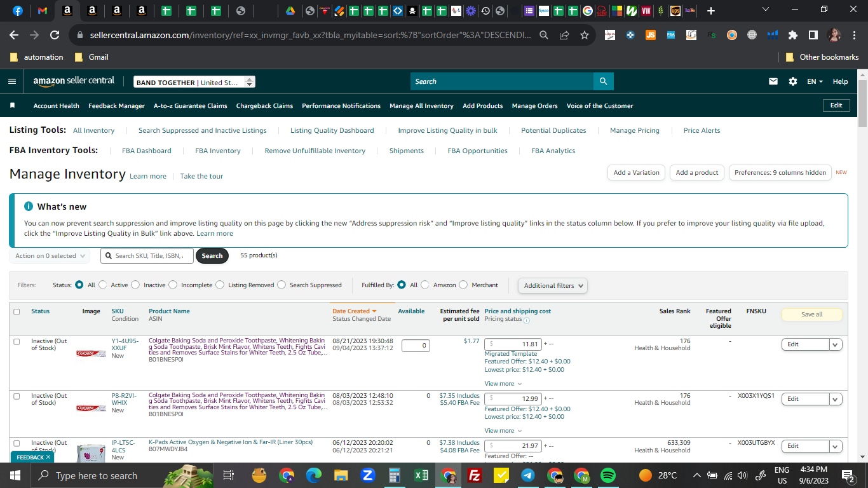Screen dimensions: 868x488
Task: Check the row checkbox for SKU Y1-4U95-XXUF
Action: (17, 342)
